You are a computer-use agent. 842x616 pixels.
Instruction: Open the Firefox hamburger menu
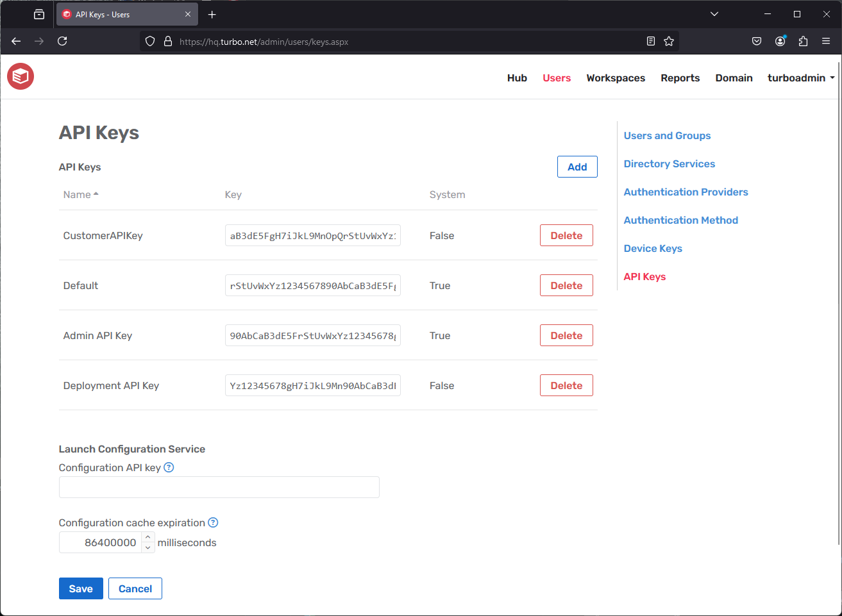coord(826,41)
